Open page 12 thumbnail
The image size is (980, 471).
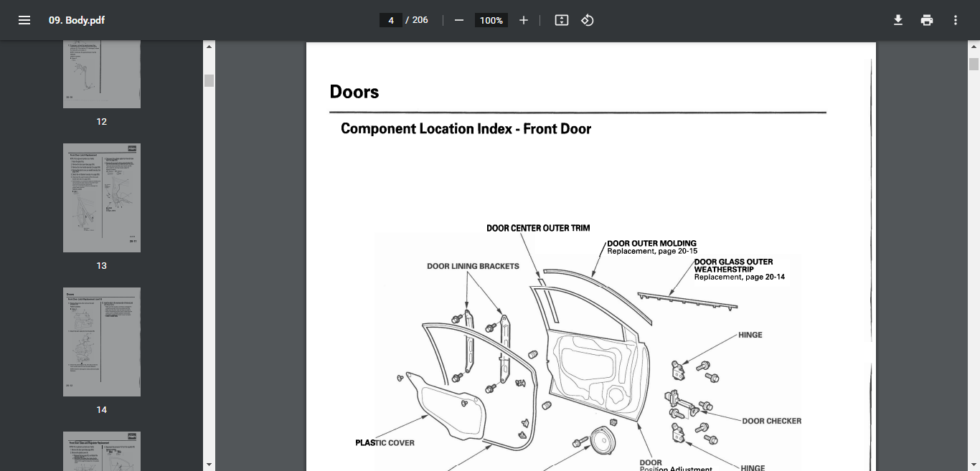(x=102, y=74)
